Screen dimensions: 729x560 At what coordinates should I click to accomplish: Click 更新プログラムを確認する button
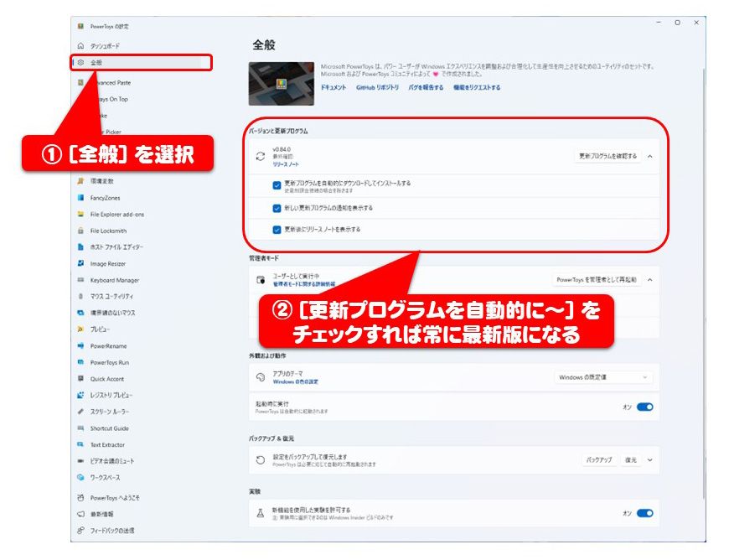tap(607, 156)
